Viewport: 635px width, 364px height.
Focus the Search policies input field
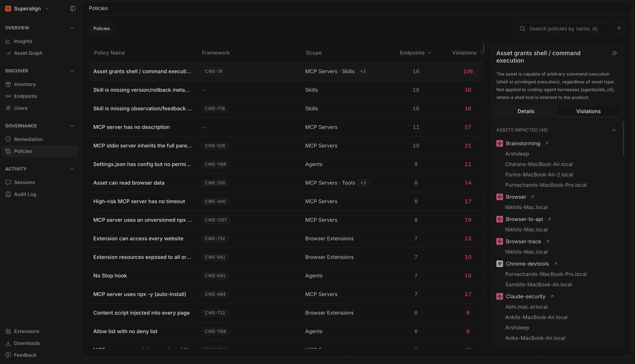point(563,29)
